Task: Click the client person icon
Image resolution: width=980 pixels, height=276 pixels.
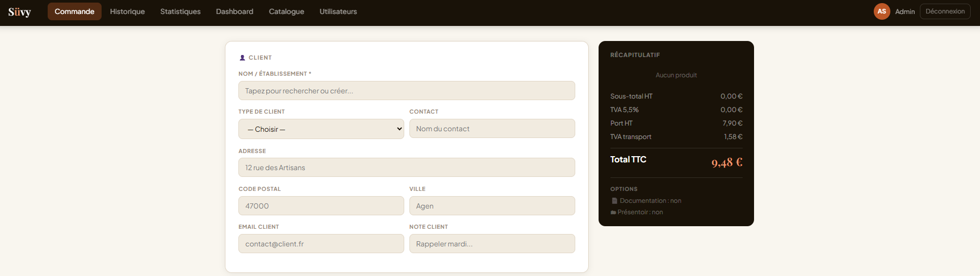Action: (x=242, y=58)
